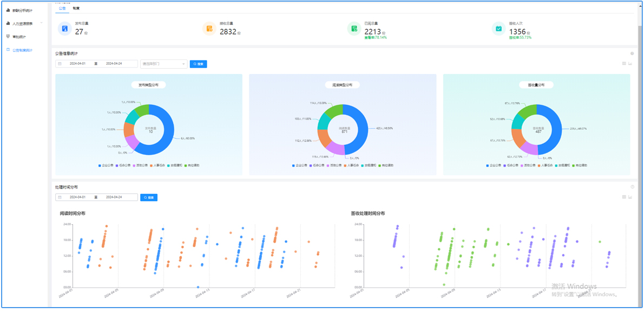Click the green 签收率:55.73% text
Screen dimensions: 644x313
(521, 38)
